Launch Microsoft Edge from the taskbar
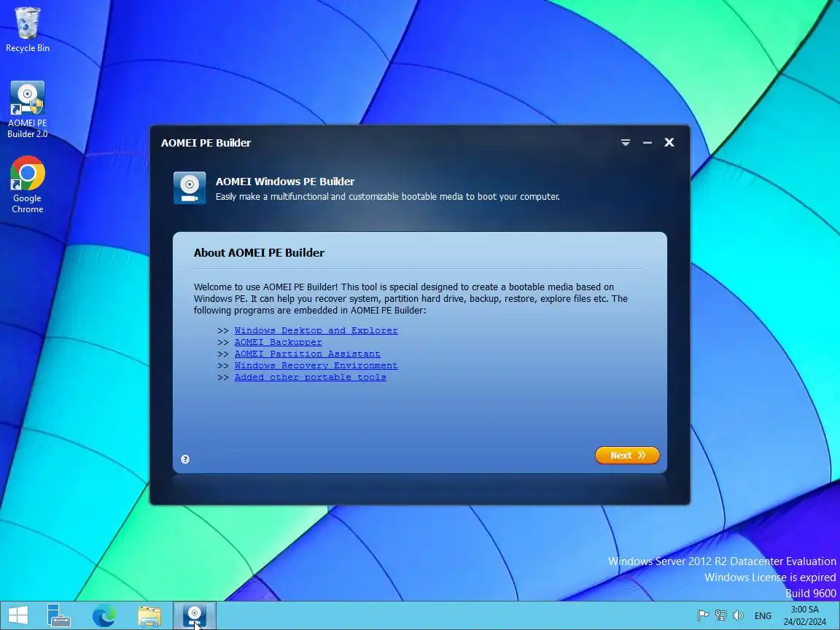840x630 pixels. coord(104,615)
